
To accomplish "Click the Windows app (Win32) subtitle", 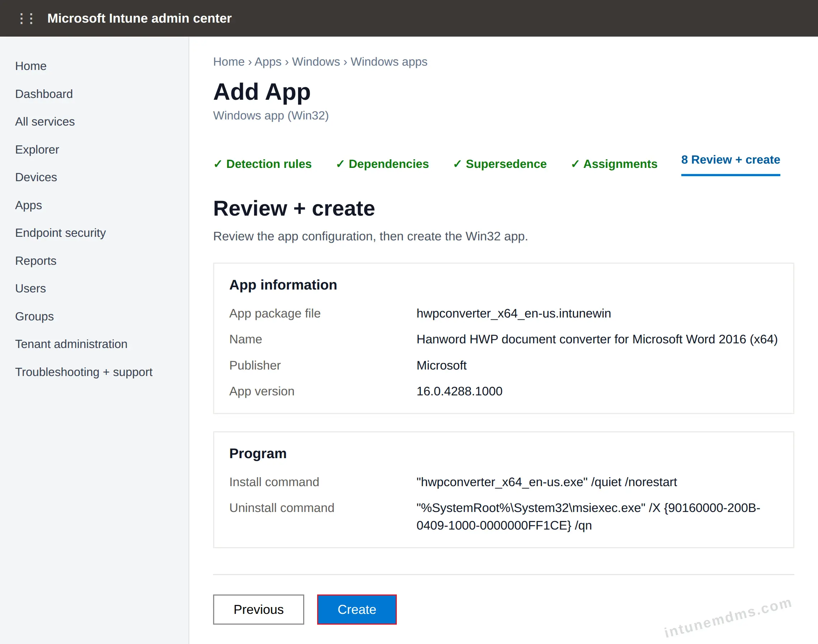I will pos(271,116).
